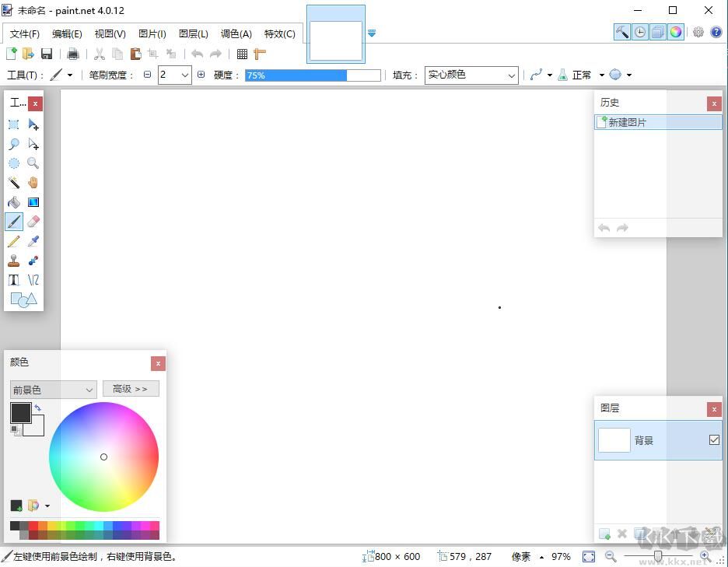Select the Gradient tool
The width and height of the screenshot is (728, 567).
pyautogui.click(x=33, y=202)
